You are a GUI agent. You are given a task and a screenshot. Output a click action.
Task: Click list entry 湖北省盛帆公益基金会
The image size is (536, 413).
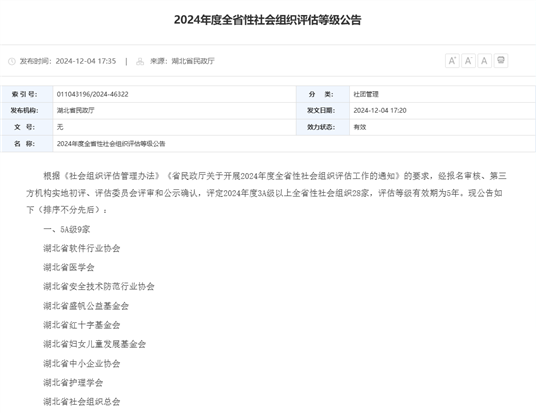pyautogui.click(x=86, y=306)
